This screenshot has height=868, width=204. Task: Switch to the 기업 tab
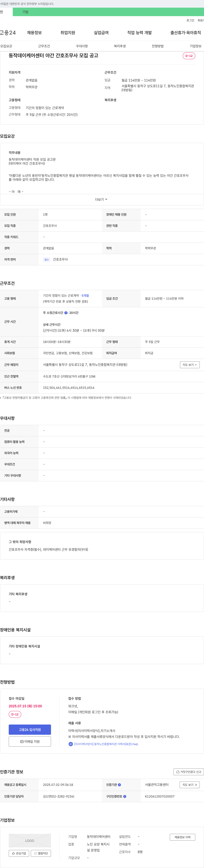coord(26,12)
